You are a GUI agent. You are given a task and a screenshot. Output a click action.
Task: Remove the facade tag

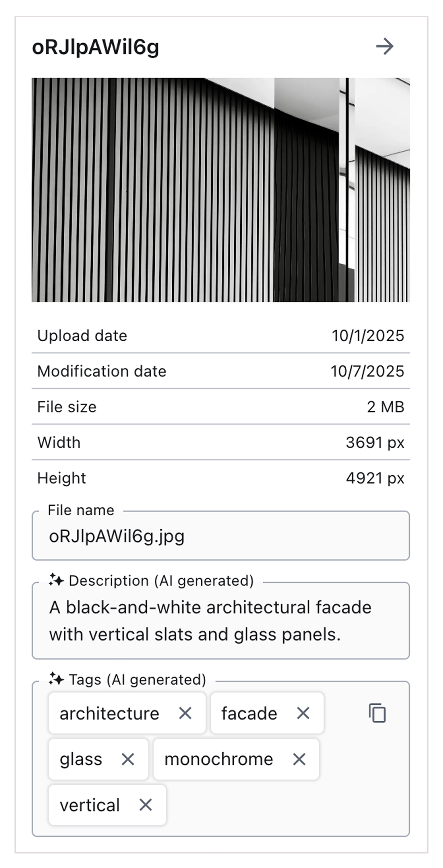click(x=304, y=713)
